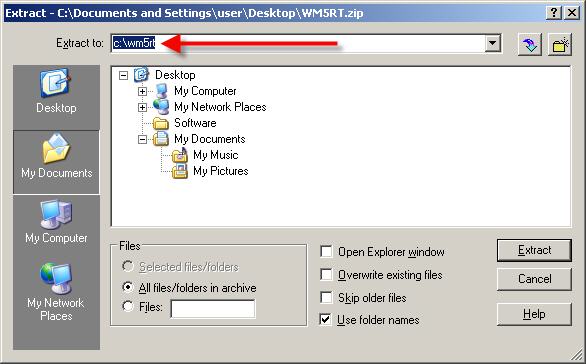Enable Skip older files checkbox

[326, 297]
